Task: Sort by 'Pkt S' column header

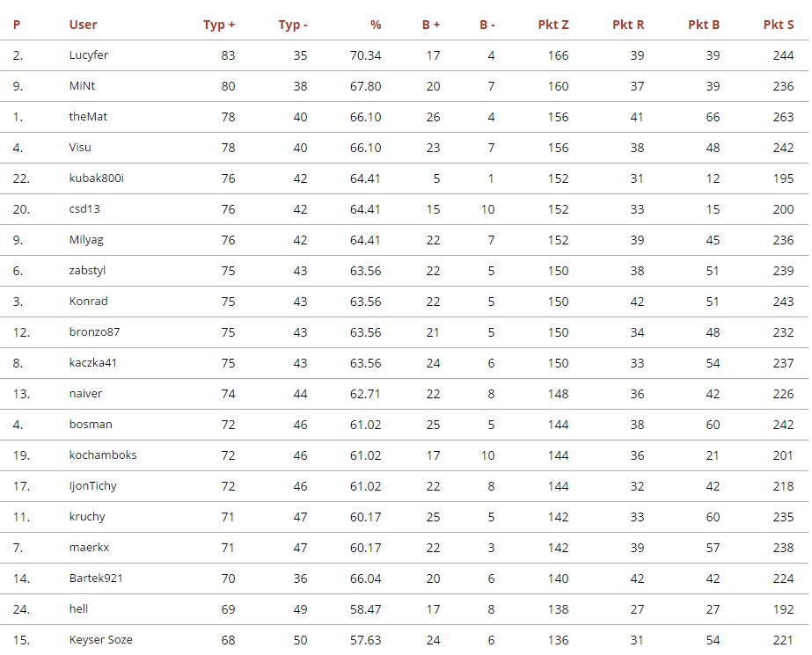Action: pos(779,25)
